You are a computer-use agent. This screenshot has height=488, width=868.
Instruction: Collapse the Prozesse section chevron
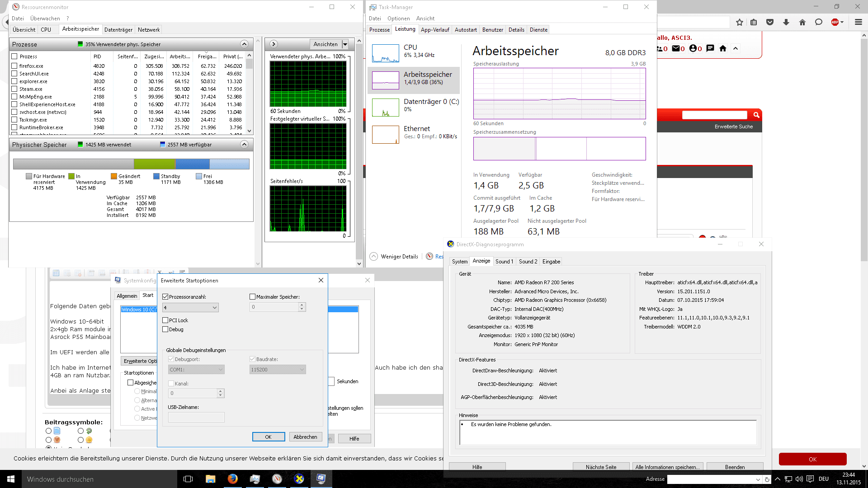[244, 44]
